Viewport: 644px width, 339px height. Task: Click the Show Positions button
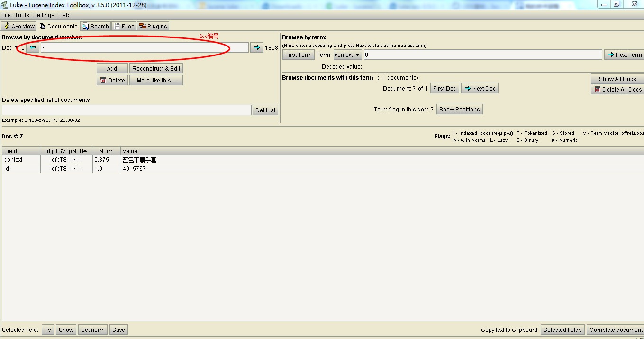[460, 109]
